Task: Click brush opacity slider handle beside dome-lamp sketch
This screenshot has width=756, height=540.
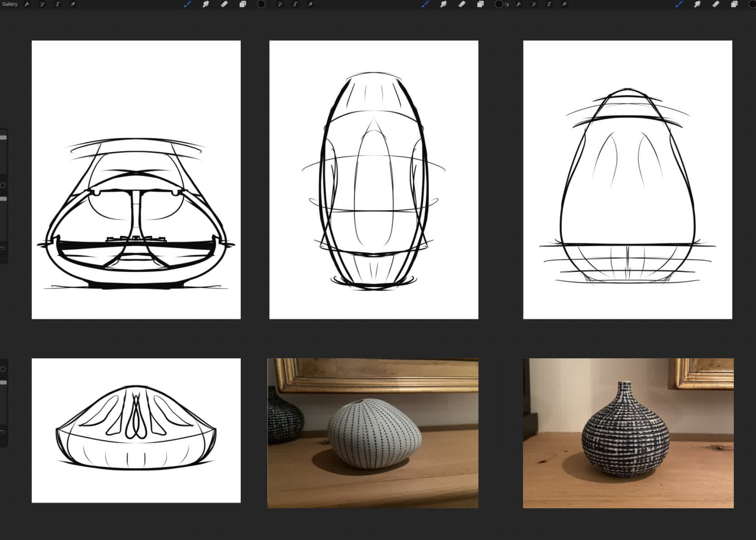Action: tap(3, 199)
